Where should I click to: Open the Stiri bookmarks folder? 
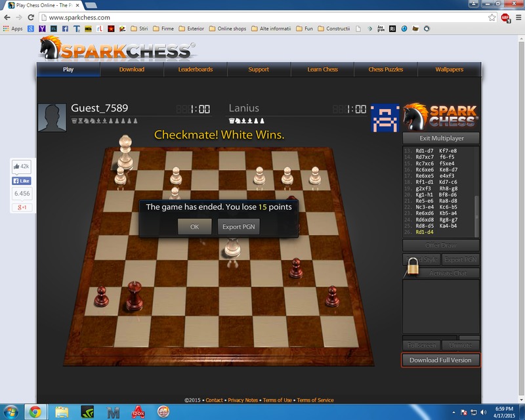(x=139, y=29)
